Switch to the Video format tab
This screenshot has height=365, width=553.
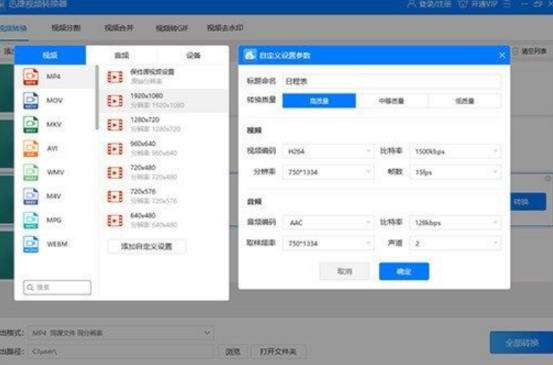[50, 55]
